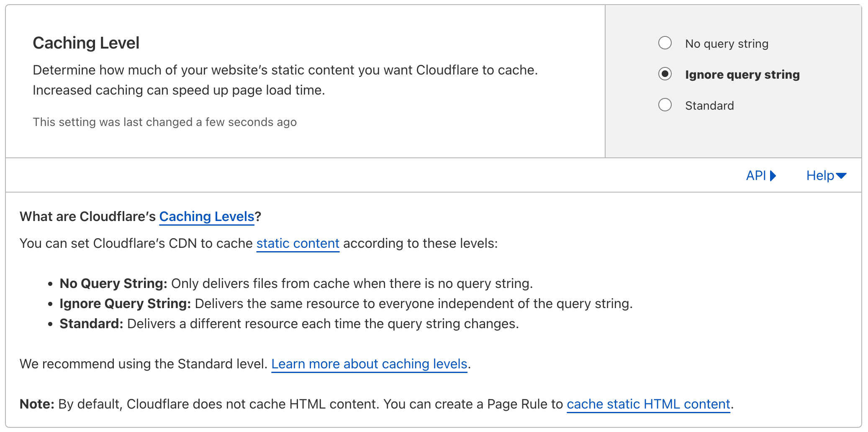Expand the API section

(x=761, y=175)
